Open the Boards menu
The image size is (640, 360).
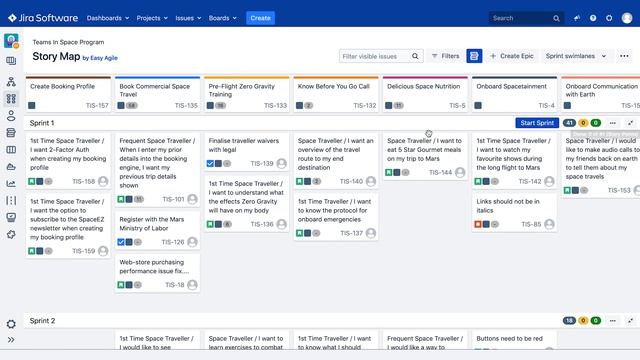click(222, 18)
